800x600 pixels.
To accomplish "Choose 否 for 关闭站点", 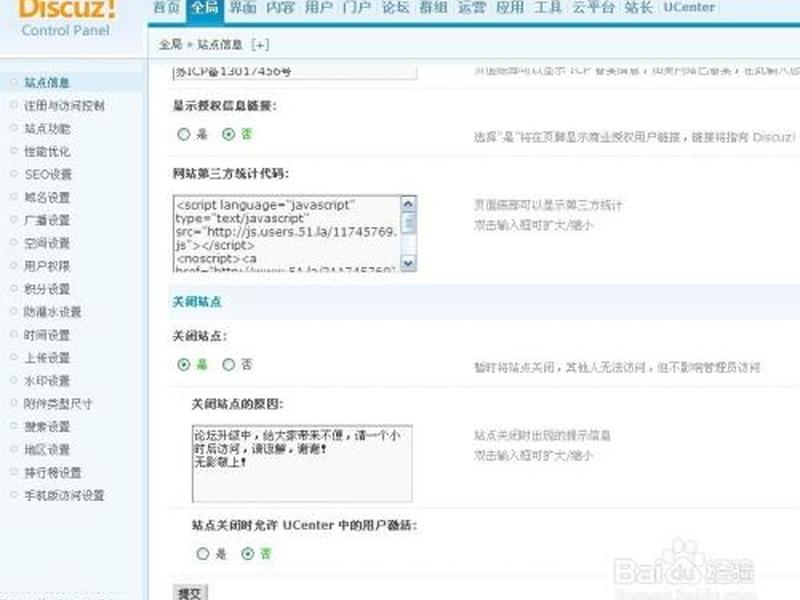I will (x=229, y=364).
